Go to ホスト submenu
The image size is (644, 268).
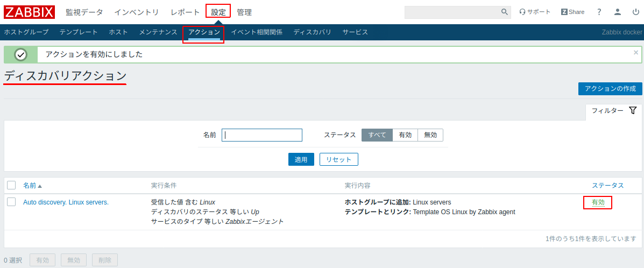coord(118,32)
